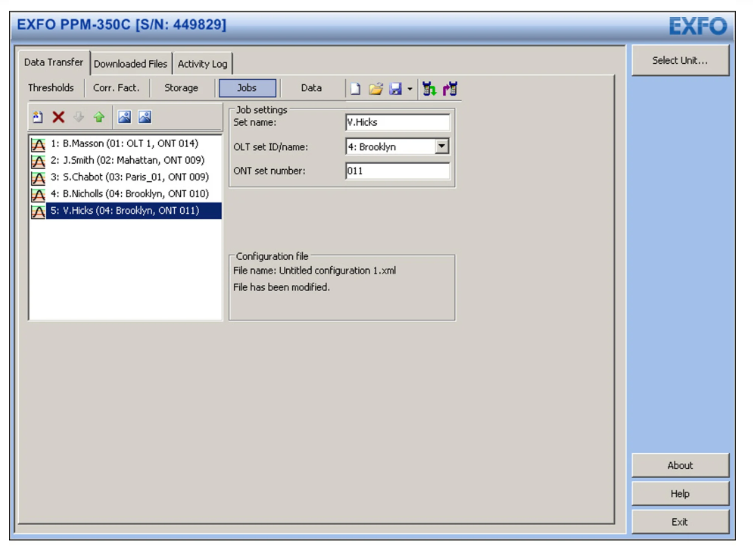Click the new configuration file icon
753x551 pixels.
pyautogui.click(x=355, y=89)
